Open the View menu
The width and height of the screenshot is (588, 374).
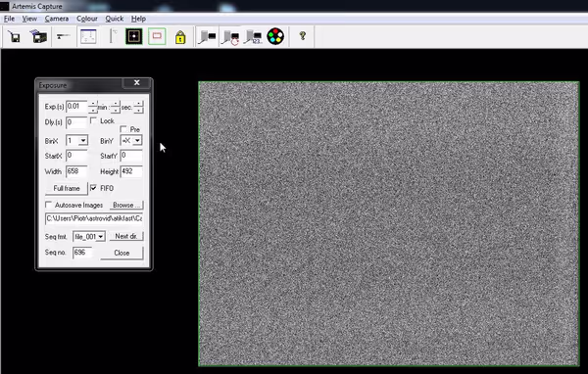(29, 19)
